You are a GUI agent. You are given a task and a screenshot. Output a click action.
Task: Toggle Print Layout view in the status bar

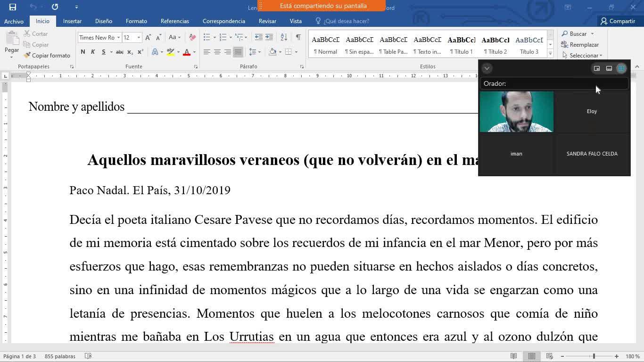[531, 356]
